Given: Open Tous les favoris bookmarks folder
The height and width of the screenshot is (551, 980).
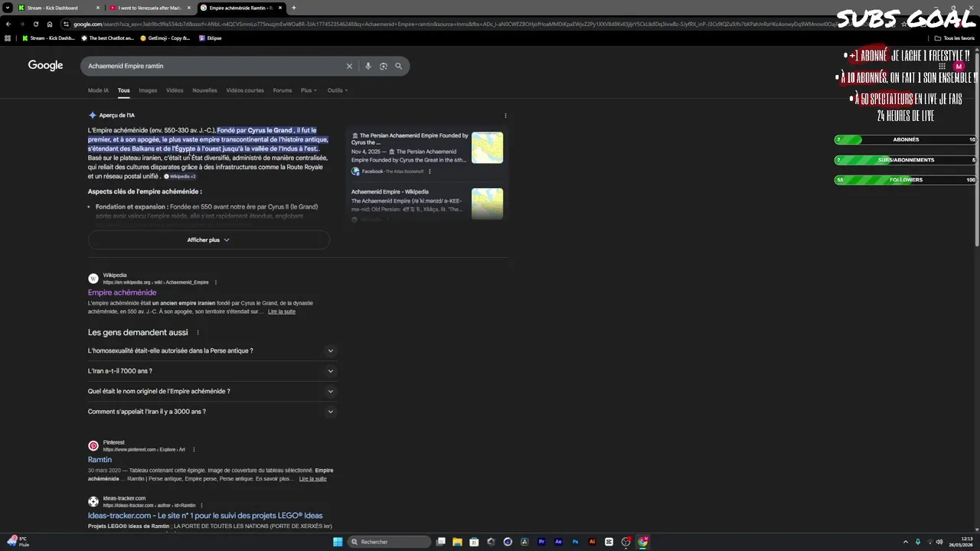Looking at the screenshot, I should (955, 37).
